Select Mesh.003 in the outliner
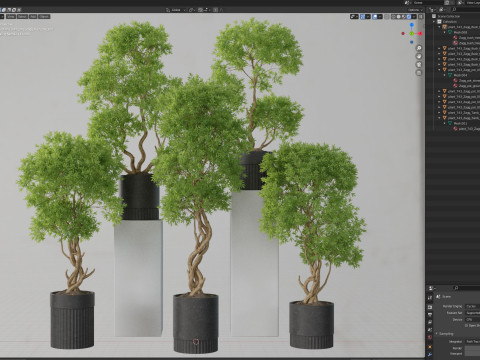Screen dimensions: 480x360 460,32
